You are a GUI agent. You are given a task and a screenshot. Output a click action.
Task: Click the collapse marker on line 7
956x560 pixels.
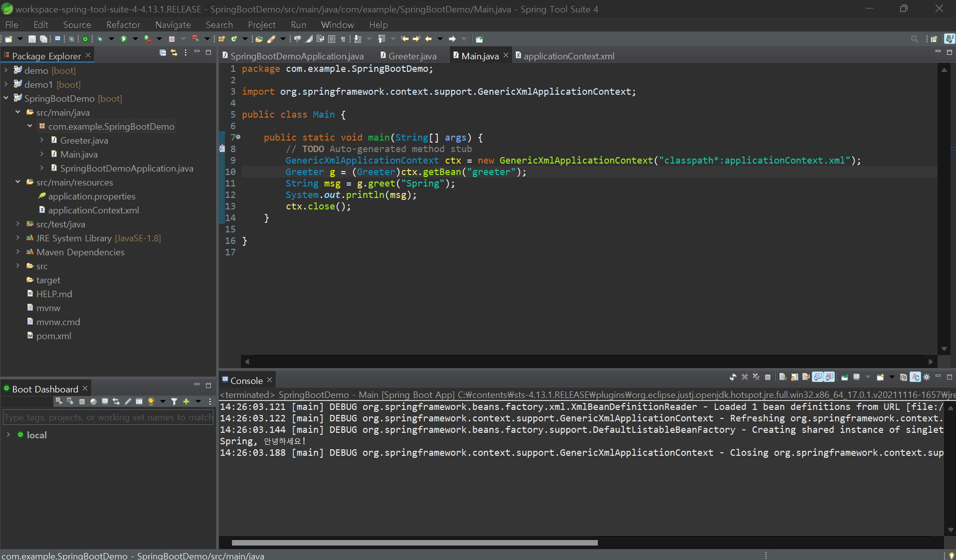238,137
